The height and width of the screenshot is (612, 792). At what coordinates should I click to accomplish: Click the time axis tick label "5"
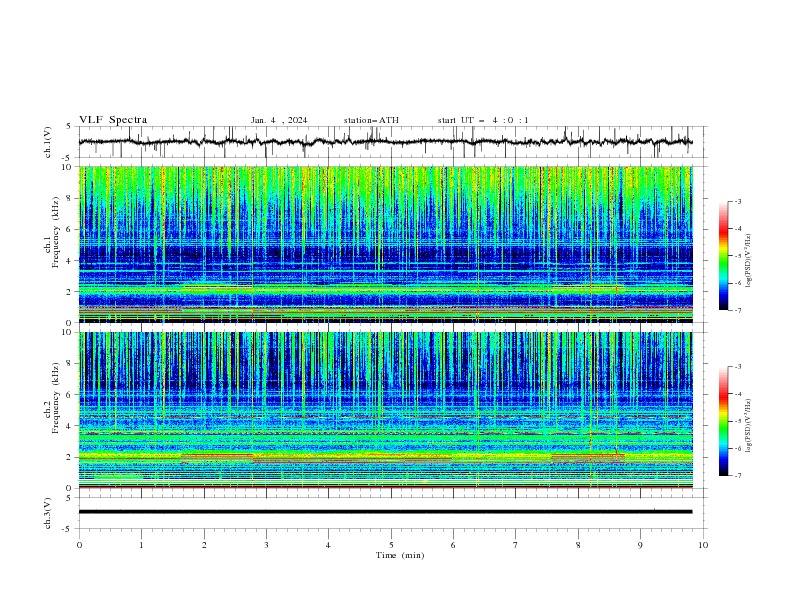(x=391, y=545)
